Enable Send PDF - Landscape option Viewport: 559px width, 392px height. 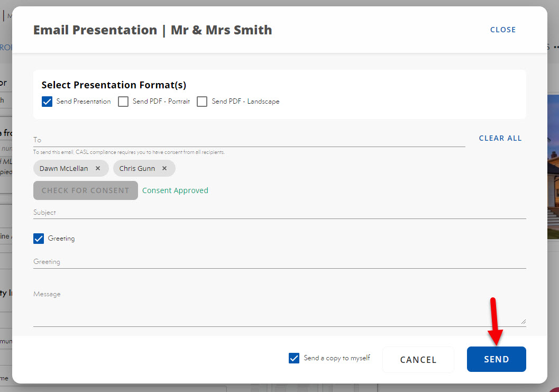click(202, 102)
